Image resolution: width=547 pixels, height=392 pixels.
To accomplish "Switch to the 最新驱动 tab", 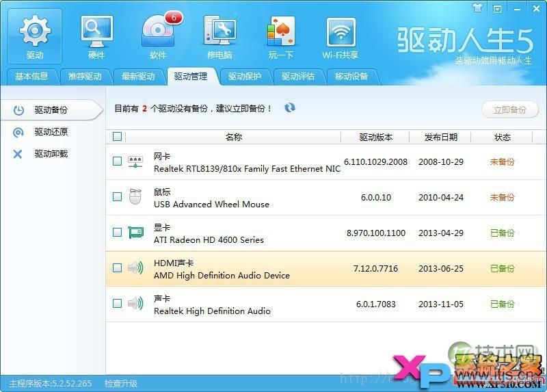I will click(138, 77).
